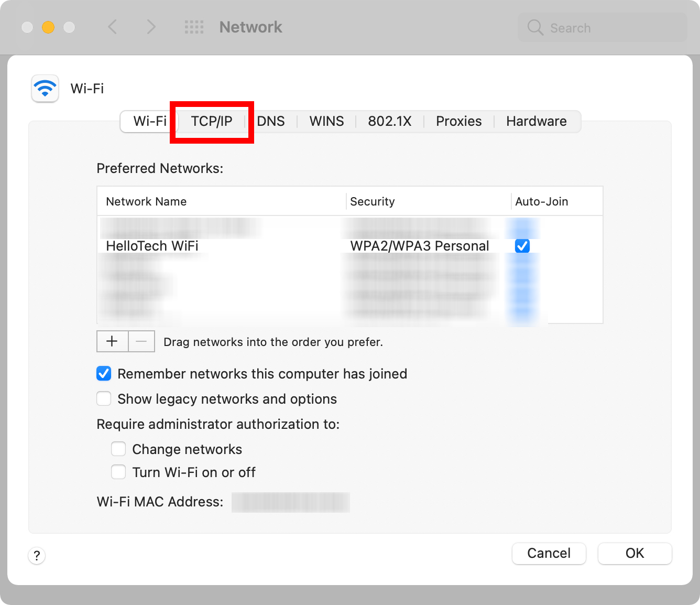The height and width of the screenshot is (605, 700).
Task: Disable Remember networks this computer has joined
Action: coord(104,374)
